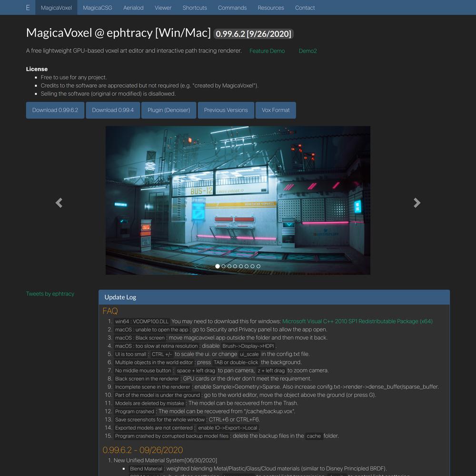
Task: Click the Update Log panel header
Action: pyautogui.click(x=274, y=297)
